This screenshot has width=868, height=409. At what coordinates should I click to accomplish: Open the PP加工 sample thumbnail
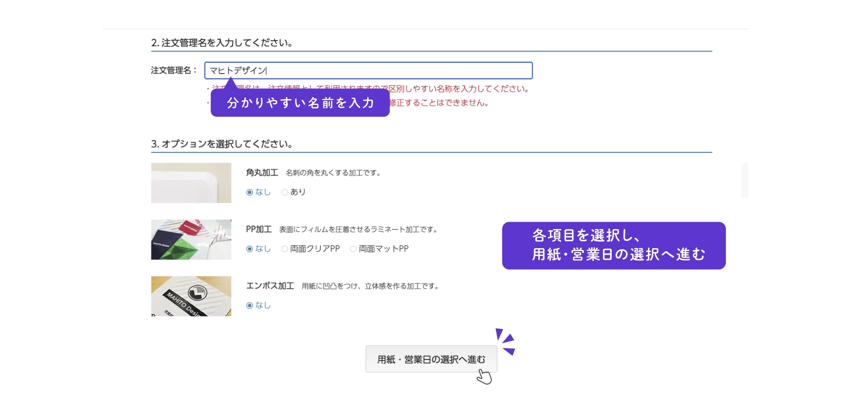191,240
